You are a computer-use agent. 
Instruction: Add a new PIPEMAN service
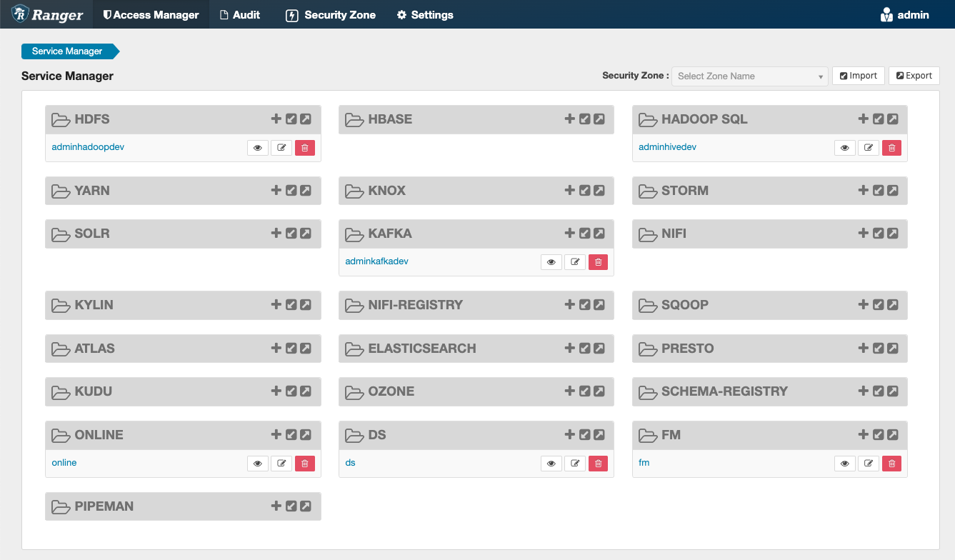276,506
